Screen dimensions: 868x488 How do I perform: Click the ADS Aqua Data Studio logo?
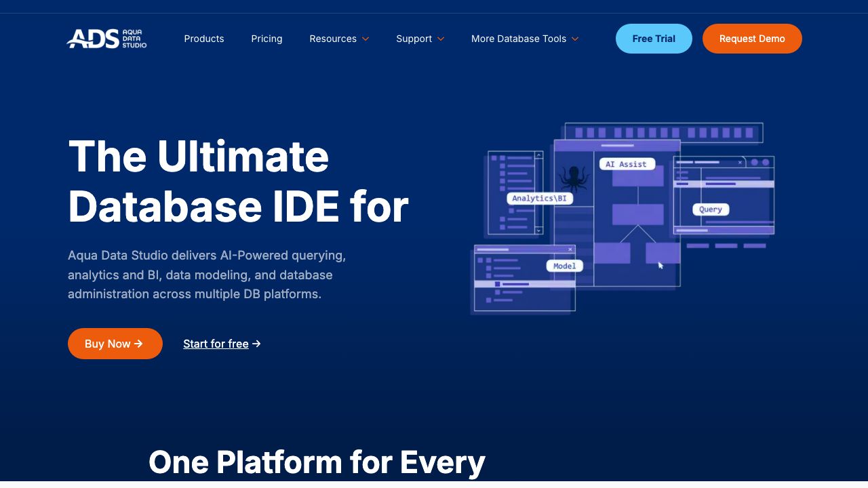click(x=106, y=39)
